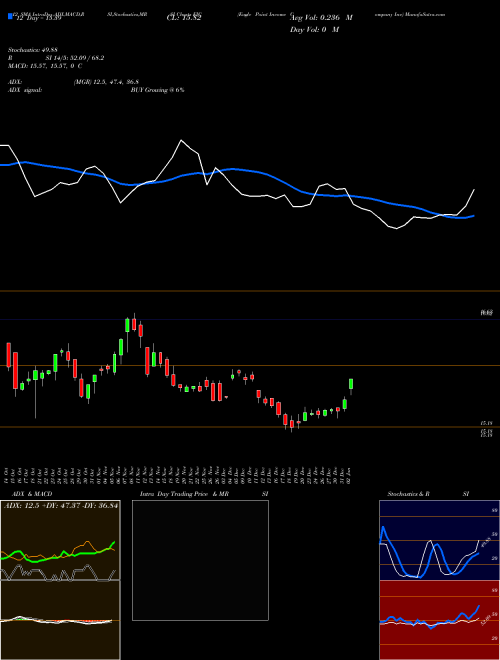Open the ManufaSutra.com watermark link at top right
500x660 pixels.
pyautogui.click(x=425, y=14)
